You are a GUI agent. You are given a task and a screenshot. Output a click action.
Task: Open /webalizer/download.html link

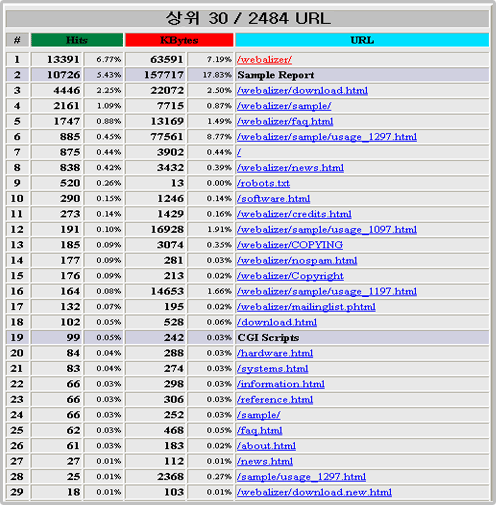pyautogui.click(x=302, y=91)
